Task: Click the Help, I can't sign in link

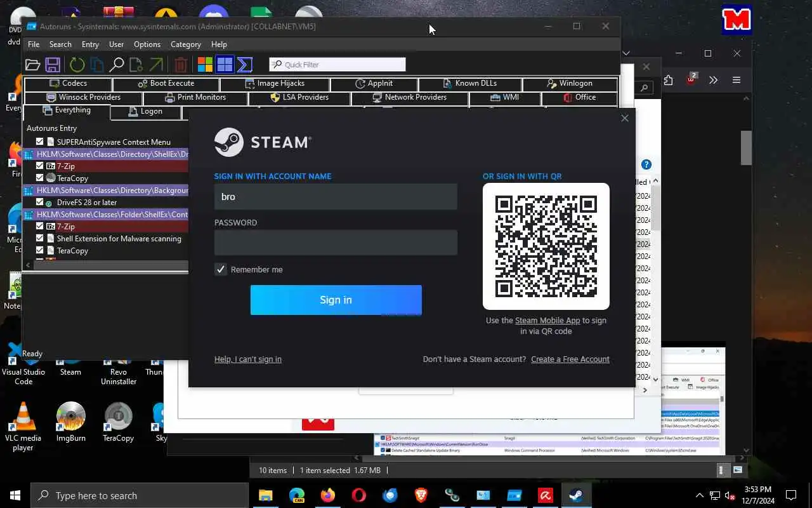Action: tap(248, 359)
